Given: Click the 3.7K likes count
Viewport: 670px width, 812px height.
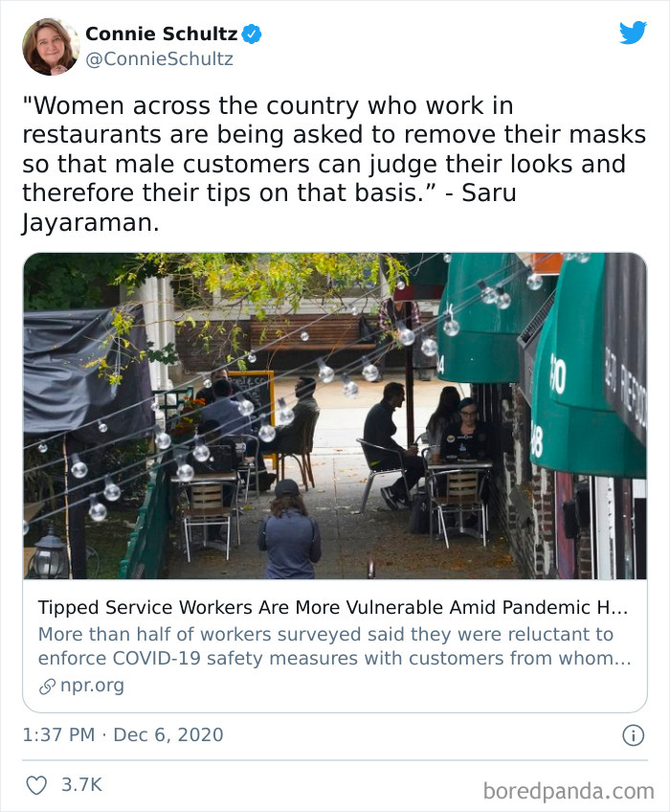Looking at the screenshot, I should 81,784.
